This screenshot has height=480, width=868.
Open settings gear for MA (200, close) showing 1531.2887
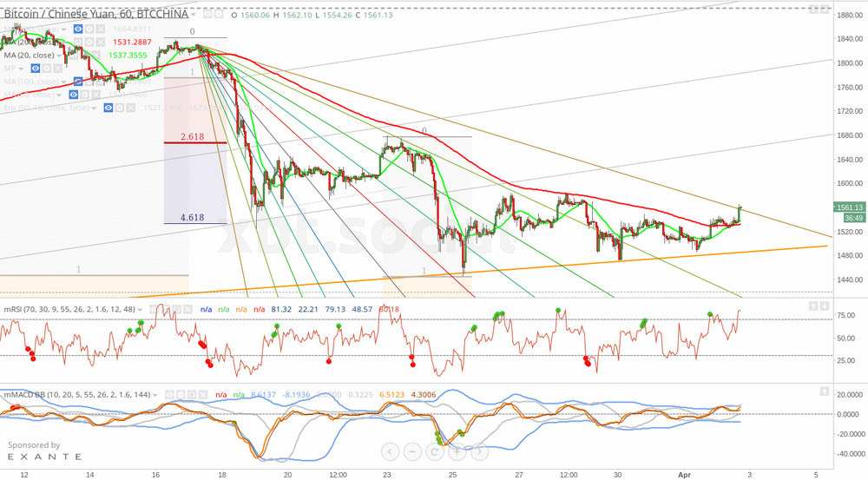[89, 42]
